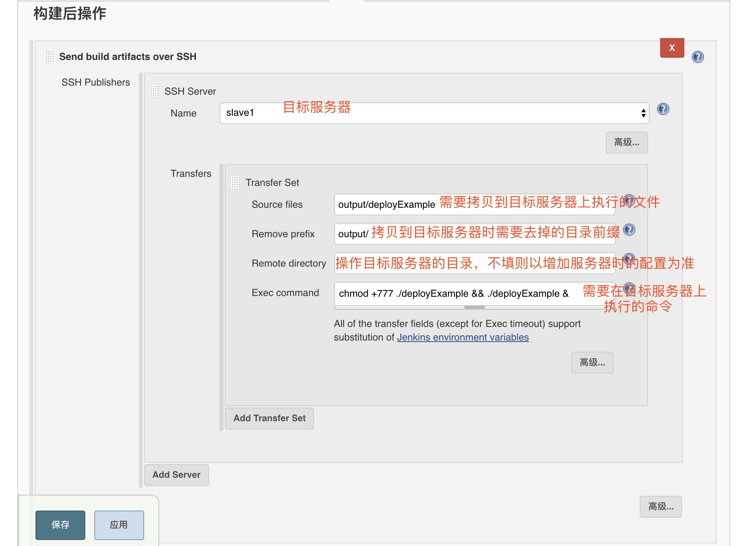
Task: Click the Exec command resize handle
Action: [474, 307]
